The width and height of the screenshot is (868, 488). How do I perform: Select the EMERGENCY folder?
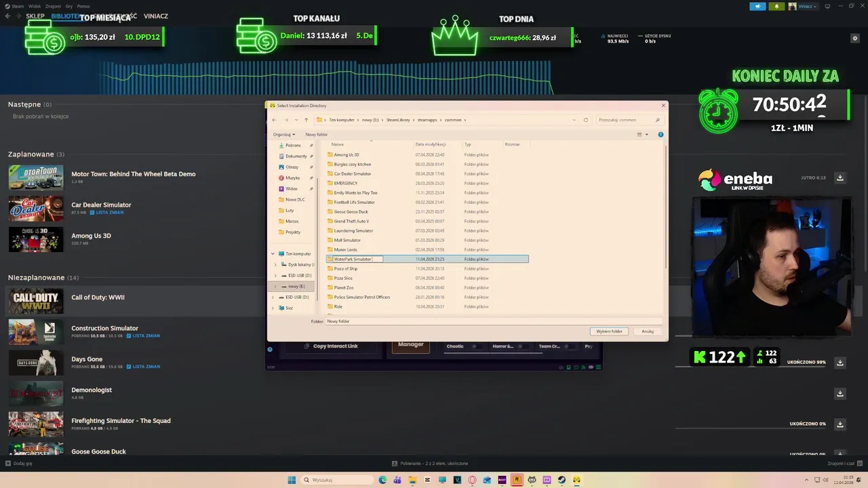345,183
